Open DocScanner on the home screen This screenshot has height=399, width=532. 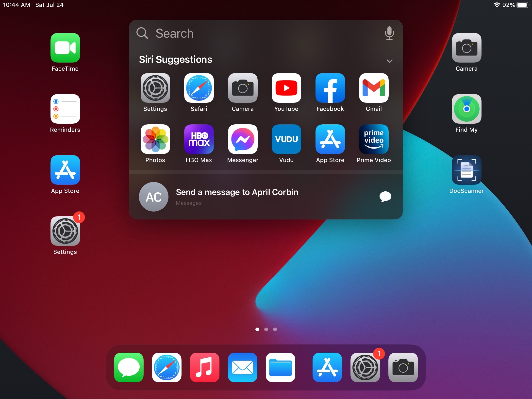coord(466,170)
